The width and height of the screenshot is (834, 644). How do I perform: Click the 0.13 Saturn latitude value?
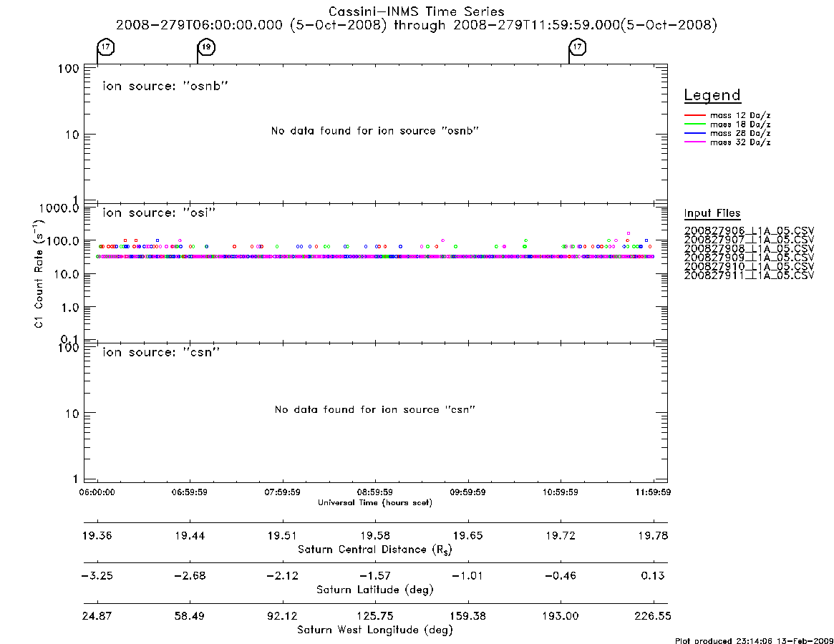(x=653, y=576)
